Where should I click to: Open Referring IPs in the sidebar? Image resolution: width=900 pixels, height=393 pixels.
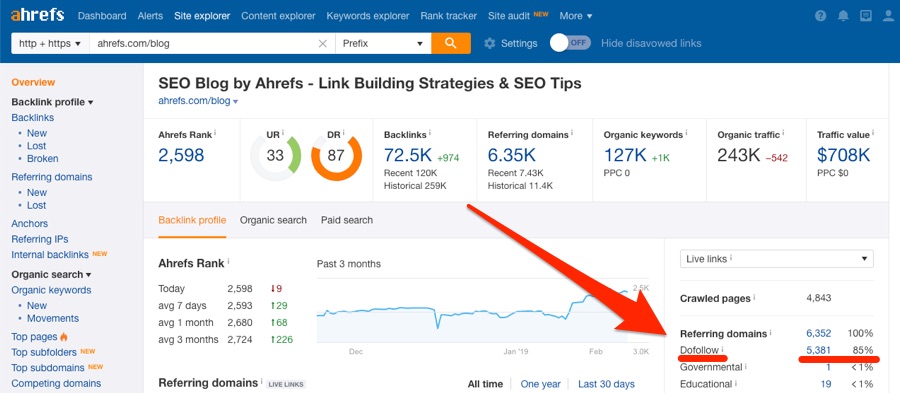[x=40, y=239]
